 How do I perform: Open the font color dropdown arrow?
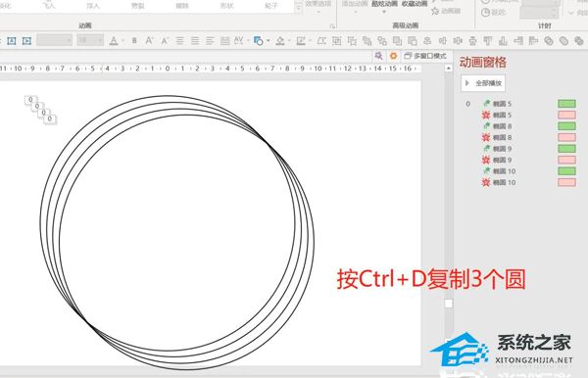[122, 40]
